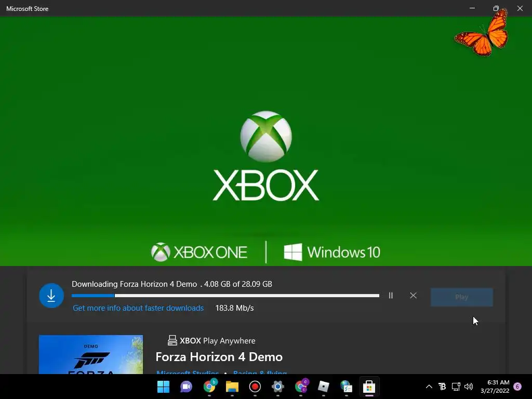Open File Explorer from the taskbar
The height and width of the screenshot is (399, 532).
(232, 387)
